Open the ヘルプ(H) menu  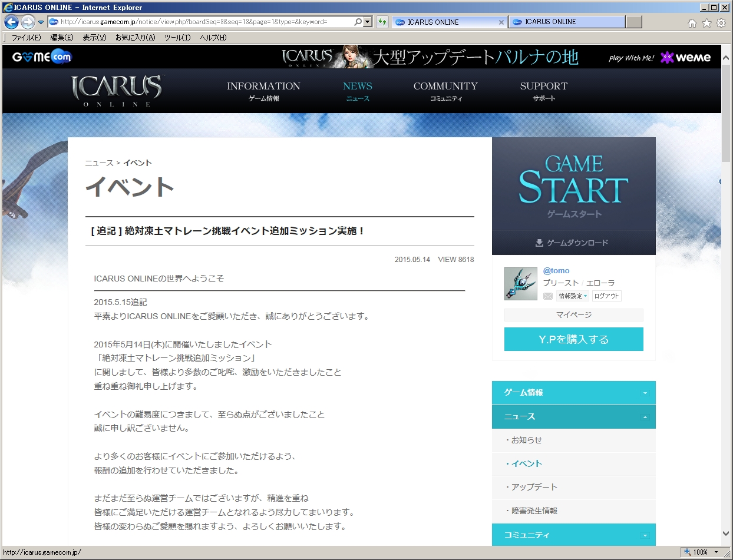[x=213, y=38]
